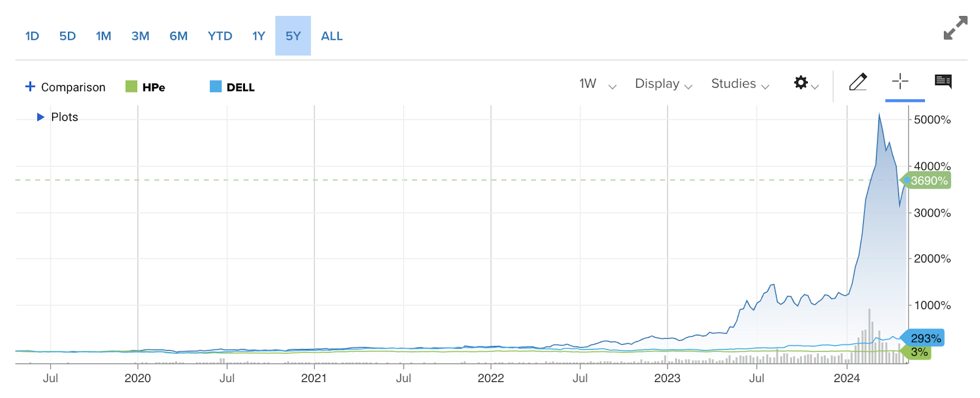The height and width of the screenshot is (398, 980).
Task: Click the green HPe color swatch
Action: [131, 86]
